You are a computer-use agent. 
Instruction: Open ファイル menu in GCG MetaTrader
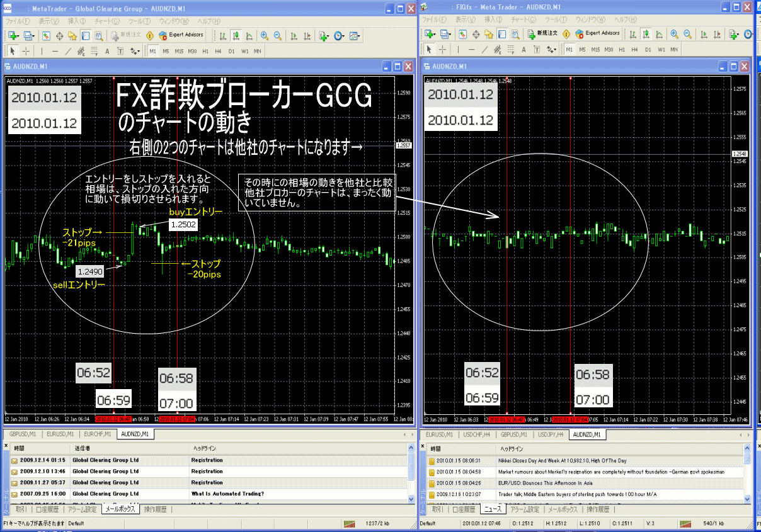[17, 21]
